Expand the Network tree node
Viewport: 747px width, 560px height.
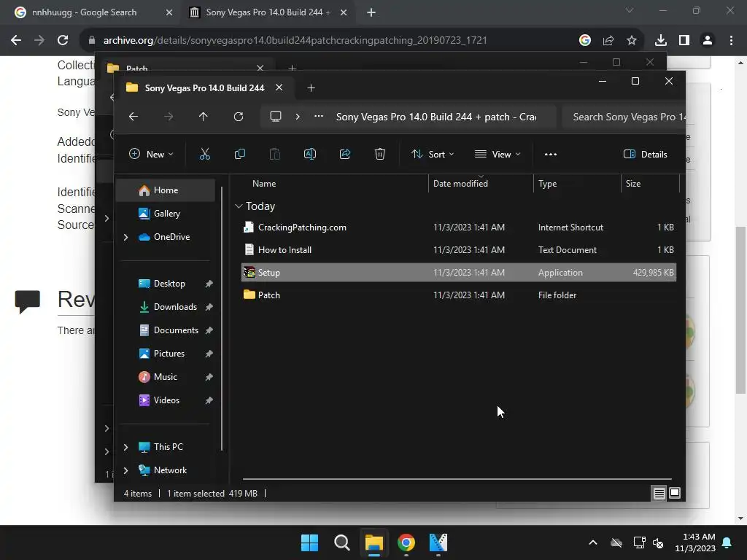[125, 470]
